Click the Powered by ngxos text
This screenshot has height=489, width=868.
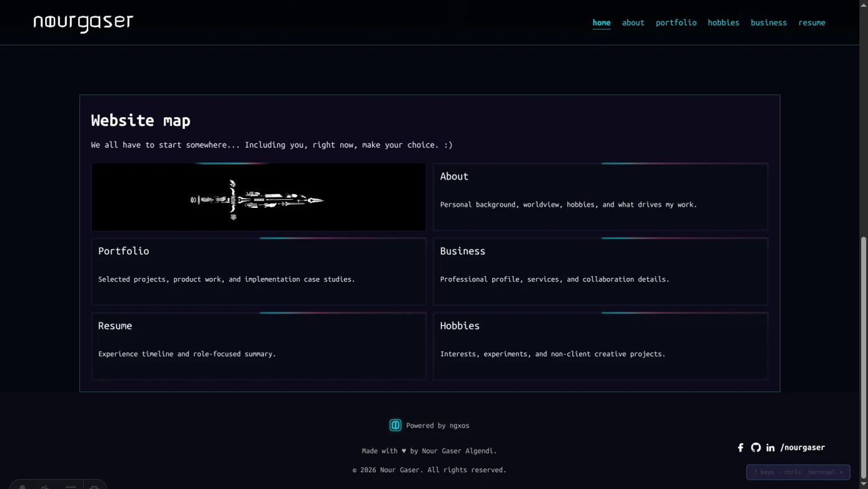pos(438,426)
